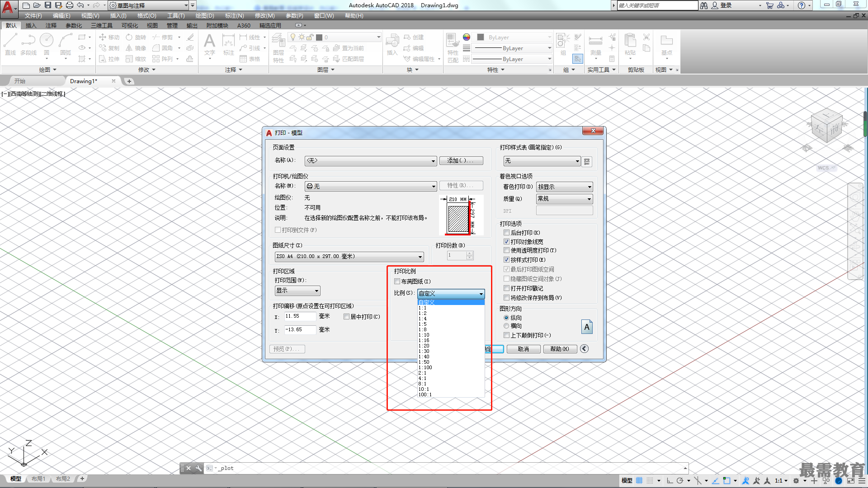The height and width of the screenshot is (488, 868).
Task: Select the Polyline (多段线) tool
Action: tap(28, 44)
